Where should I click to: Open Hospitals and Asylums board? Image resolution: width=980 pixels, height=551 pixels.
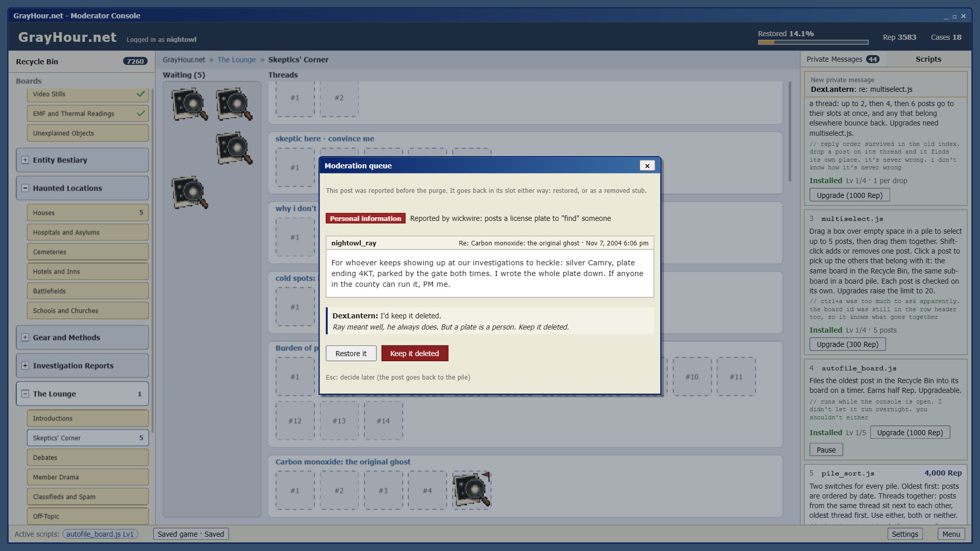[88, 232]
